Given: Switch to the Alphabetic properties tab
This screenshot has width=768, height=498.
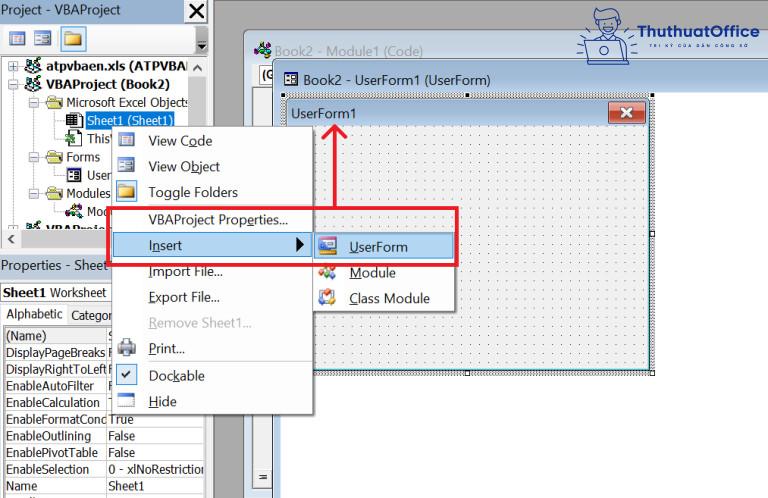Looking at the screenshot, I should 34,314.
